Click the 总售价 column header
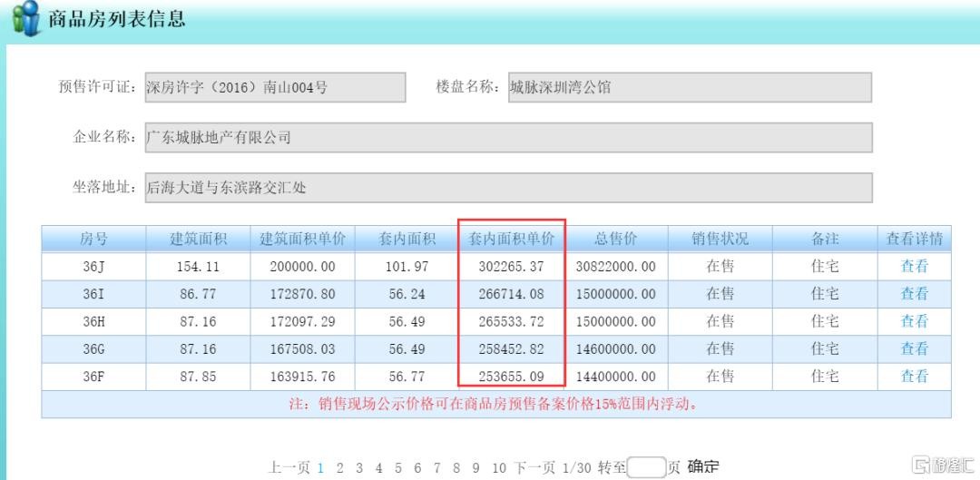 tap(615, 240)
